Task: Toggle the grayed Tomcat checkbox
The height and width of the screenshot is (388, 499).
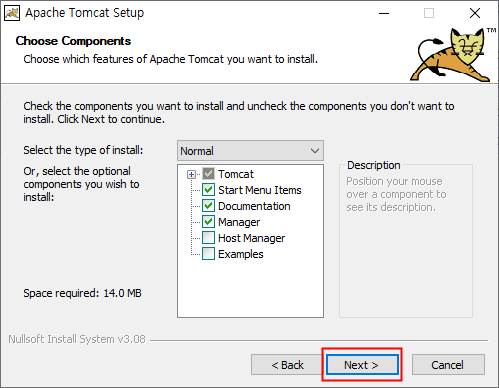Action: tap(208, 174)
